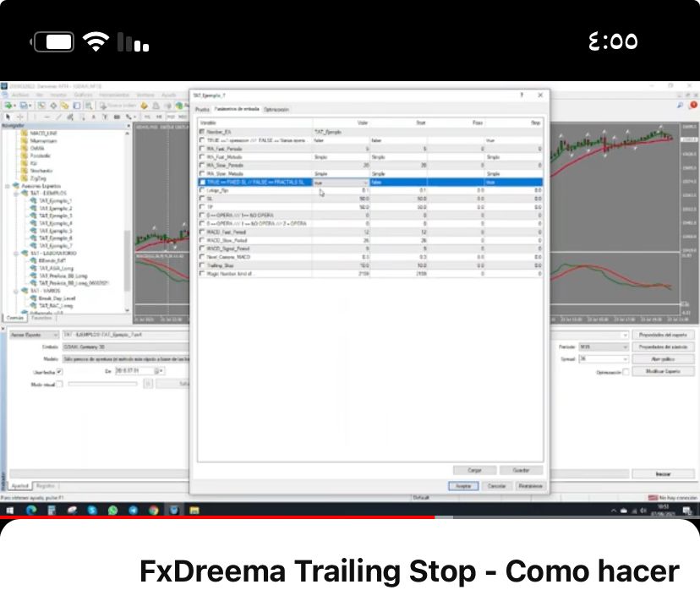Toggle the Strategy Tester toolbar icon
Viewport: 700px width, 590px height.
(x=89, y=106)
